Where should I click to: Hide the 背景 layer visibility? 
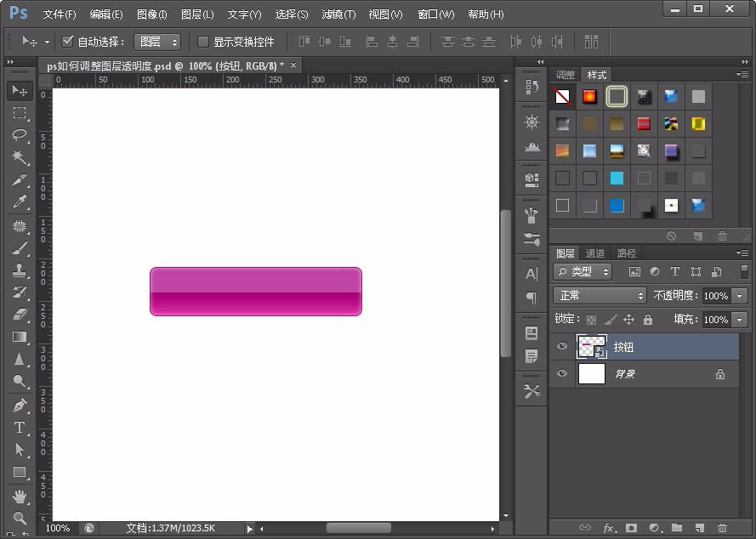tap(561, 374)
